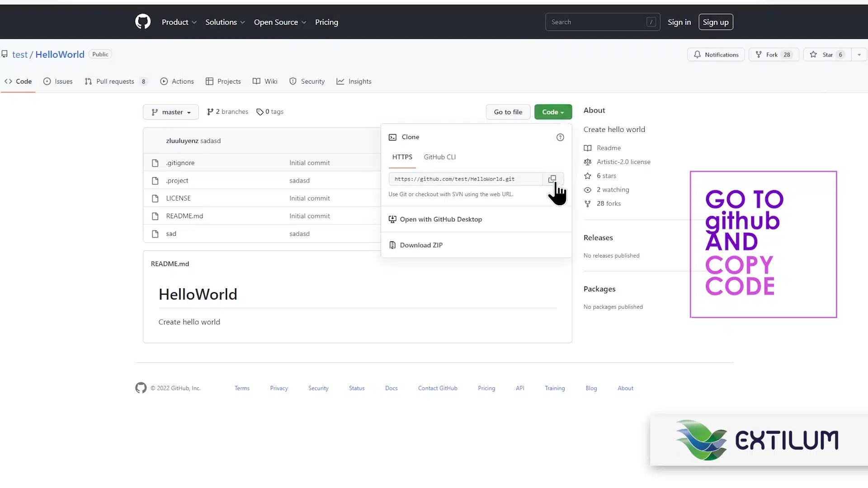Image resolution: width=868 pixels, height=488 pixels.
Task: Expand the Open Source menu
Action: 280,22
